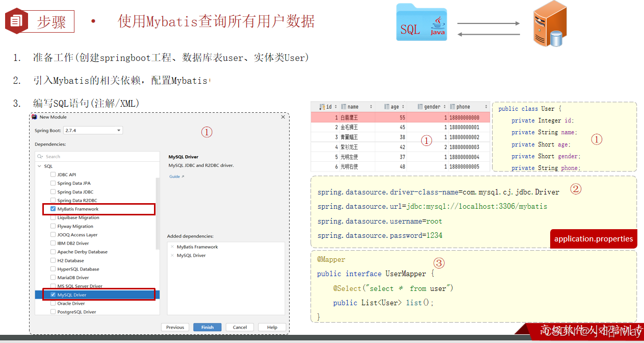Image resolution: width=644 pixels, height=343 pixels.
Task: Check the Spring Data JDBC dependency
Action: pyautogui.click(x=53, y=192)
